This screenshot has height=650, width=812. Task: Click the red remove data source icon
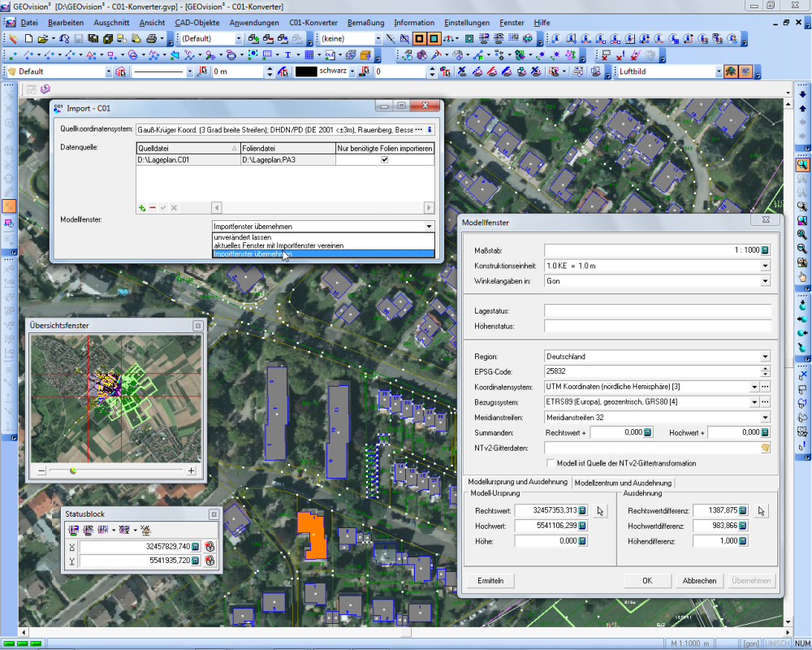point(153,209)
